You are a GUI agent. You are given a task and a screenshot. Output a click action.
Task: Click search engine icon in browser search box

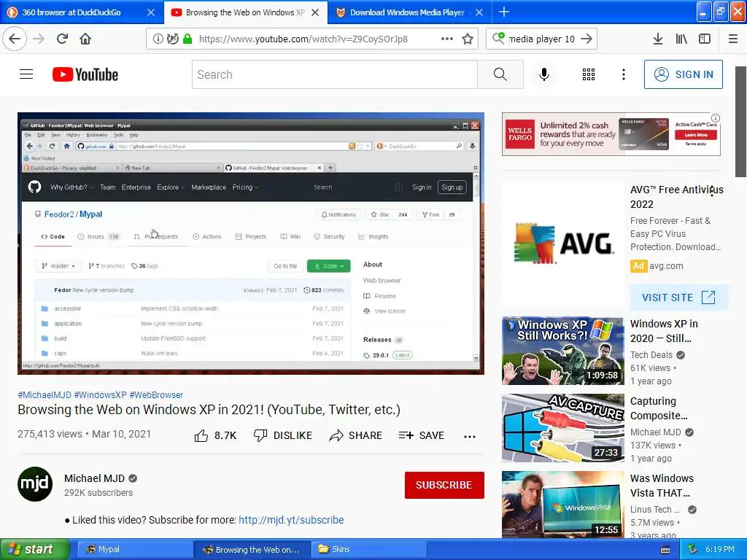pos(498,38)
